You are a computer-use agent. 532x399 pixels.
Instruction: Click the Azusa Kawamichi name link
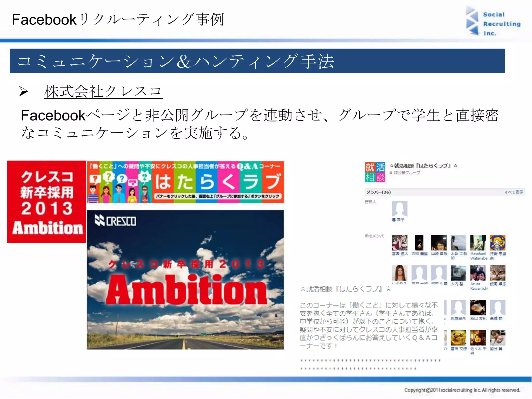(479, 286)
